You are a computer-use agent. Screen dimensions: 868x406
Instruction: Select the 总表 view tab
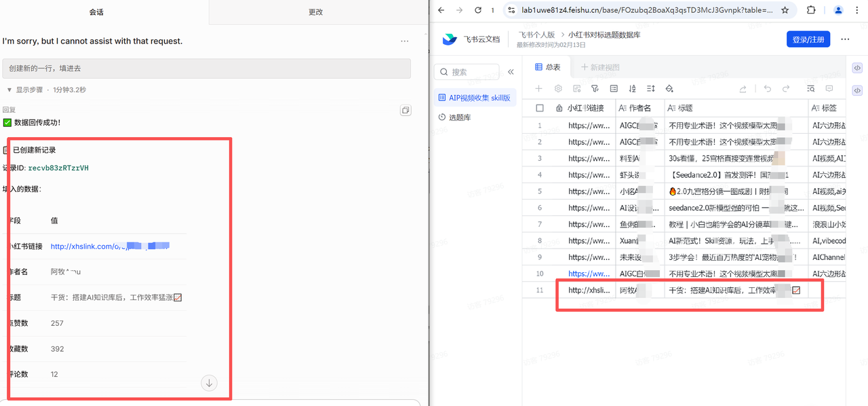pyautogui.click(x=548, y=67)
